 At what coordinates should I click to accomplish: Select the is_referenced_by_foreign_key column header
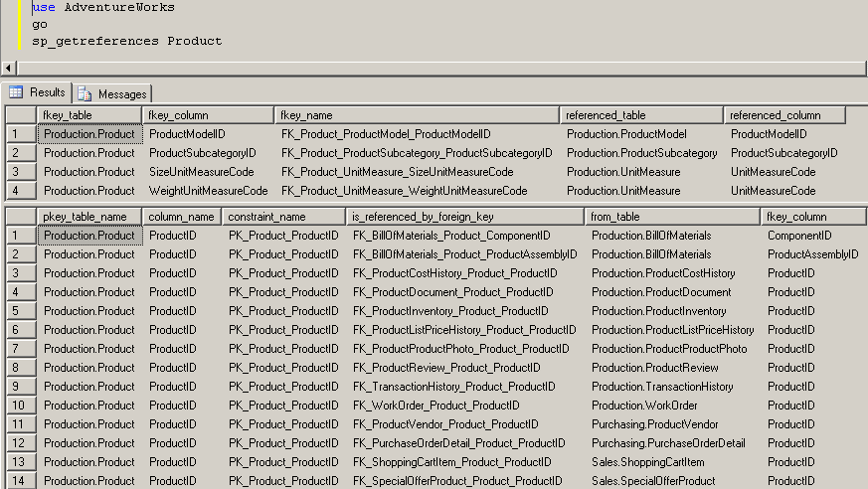pyautogui.click(x=465, y=217)
